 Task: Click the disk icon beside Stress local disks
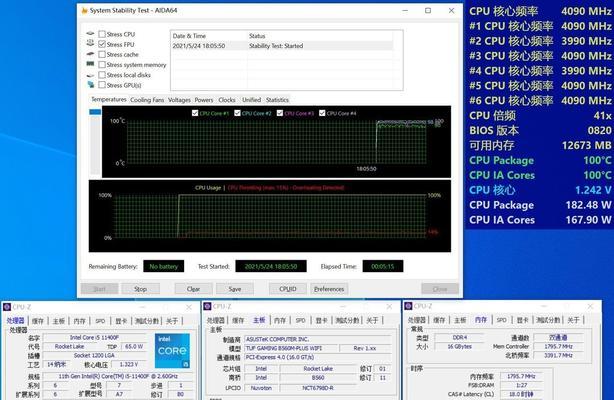[90, 75]
